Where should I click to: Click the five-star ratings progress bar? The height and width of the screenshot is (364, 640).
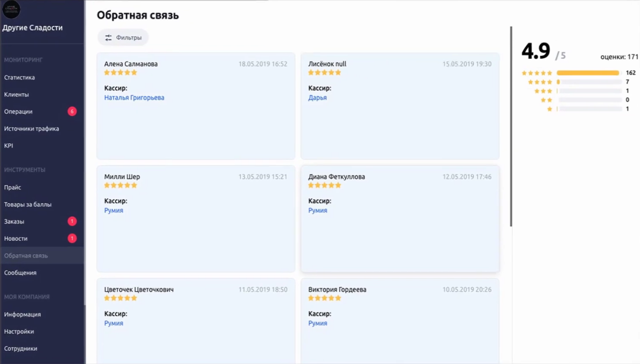(x=589, y=73)
